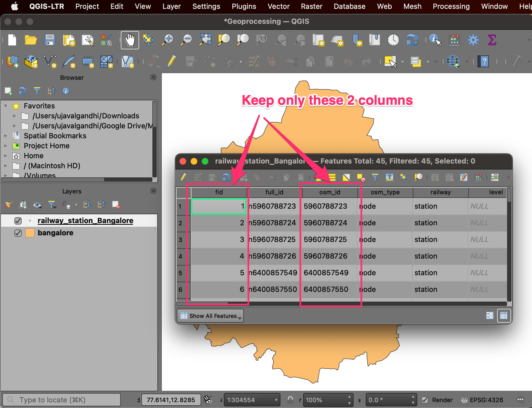The width and height of the screenshot is (532, 408).
Task: Open the Show All Features dropdown
Action: coord(210,316)
